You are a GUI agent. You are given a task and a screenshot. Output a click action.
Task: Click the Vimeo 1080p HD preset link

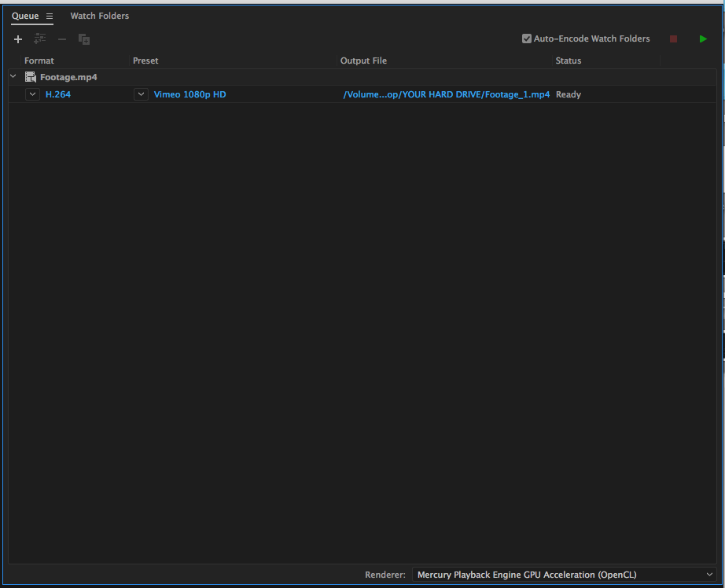pos(190,94)
